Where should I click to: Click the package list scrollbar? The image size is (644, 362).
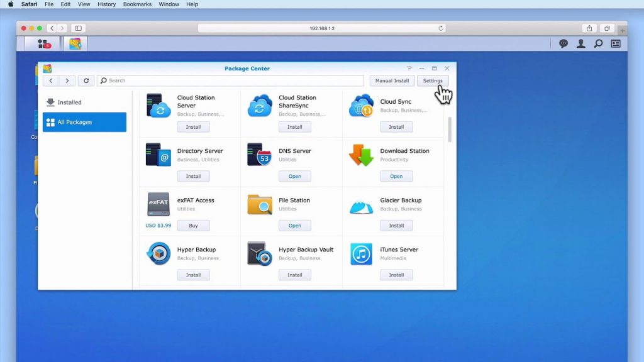pos(450,129)
